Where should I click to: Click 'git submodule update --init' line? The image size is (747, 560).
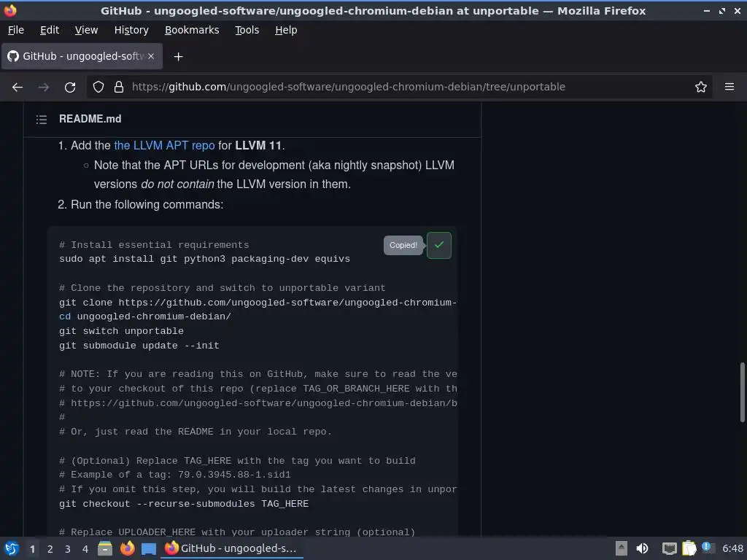(139, 346)
